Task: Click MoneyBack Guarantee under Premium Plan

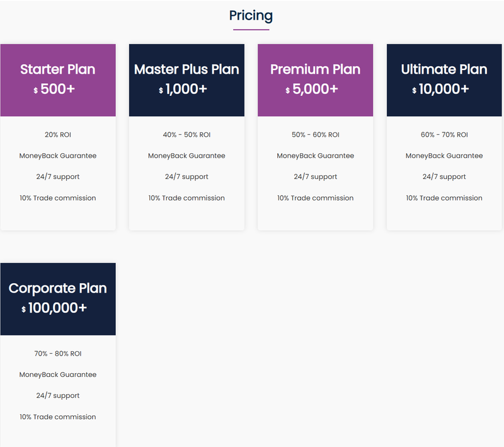Action: [316, 156]
